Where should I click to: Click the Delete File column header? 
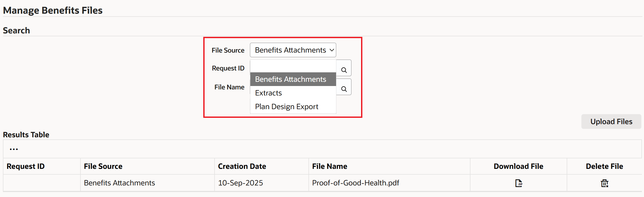604,166
